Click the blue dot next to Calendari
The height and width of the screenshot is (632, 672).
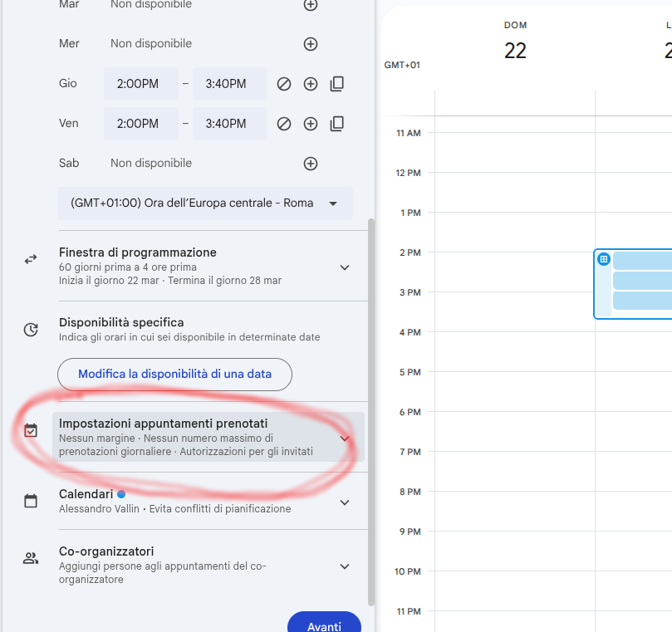point(121,494)
